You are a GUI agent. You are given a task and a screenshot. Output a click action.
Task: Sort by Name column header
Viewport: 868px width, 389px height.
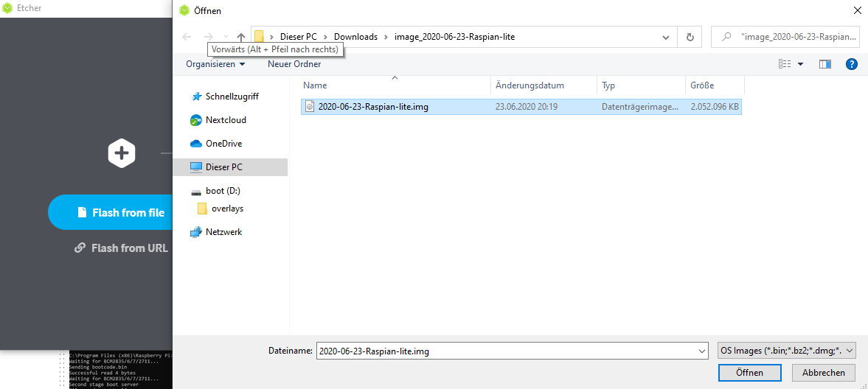point(396,85)
